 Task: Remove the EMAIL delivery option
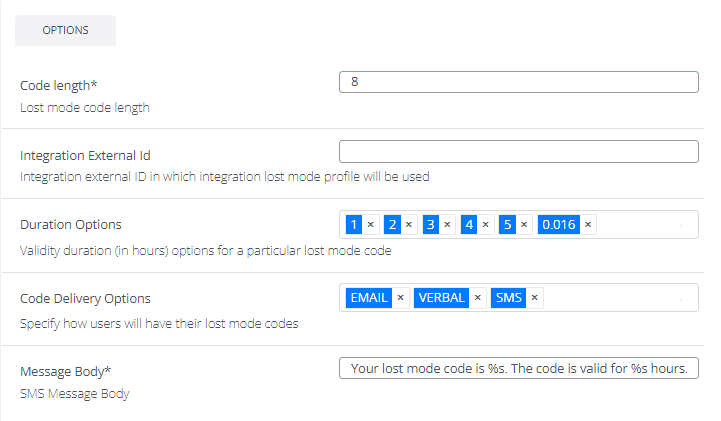point(400,298)
